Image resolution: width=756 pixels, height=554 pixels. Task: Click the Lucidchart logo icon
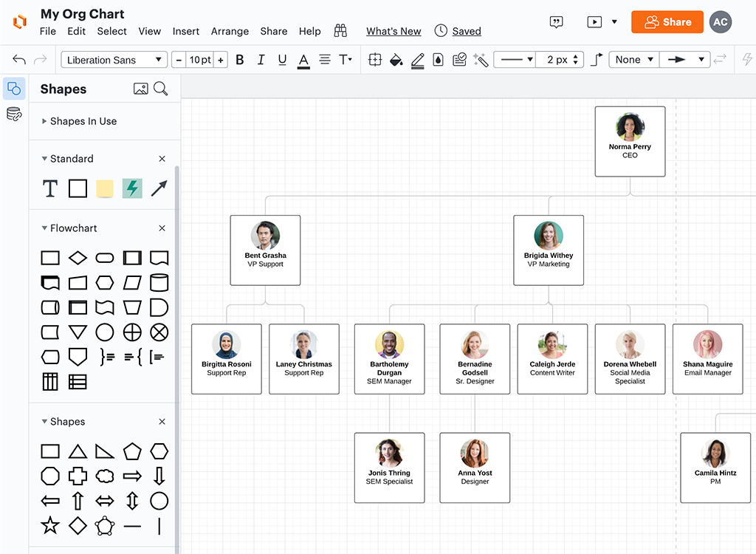click(20, 21)
